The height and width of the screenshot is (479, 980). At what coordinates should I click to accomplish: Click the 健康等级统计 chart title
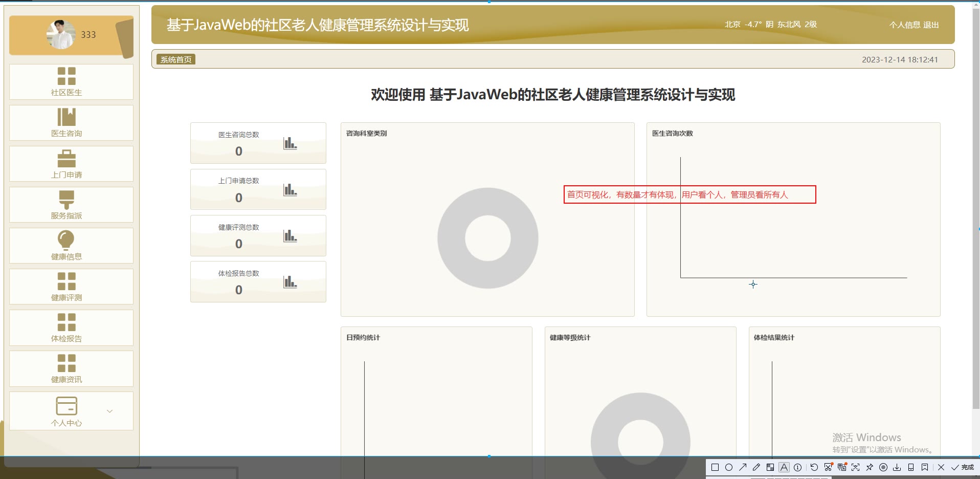570,337
